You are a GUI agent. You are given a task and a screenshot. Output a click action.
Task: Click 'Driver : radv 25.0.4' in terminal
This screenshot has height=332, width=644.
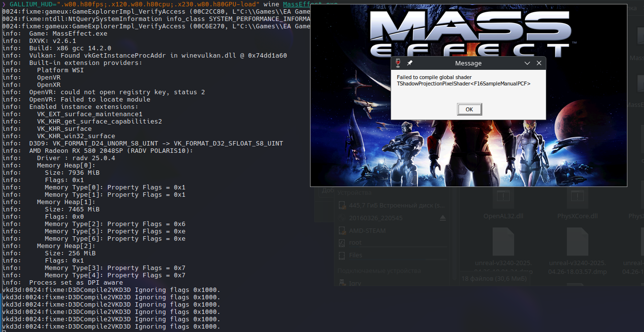(x=76, y=158)
